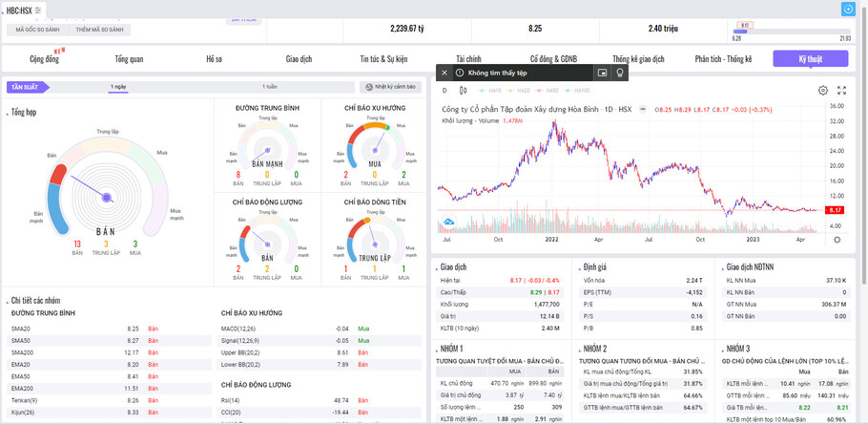
Task: Switch to the Hồ sơ tab
Action: pyautogui.click(x=215, y=59)
